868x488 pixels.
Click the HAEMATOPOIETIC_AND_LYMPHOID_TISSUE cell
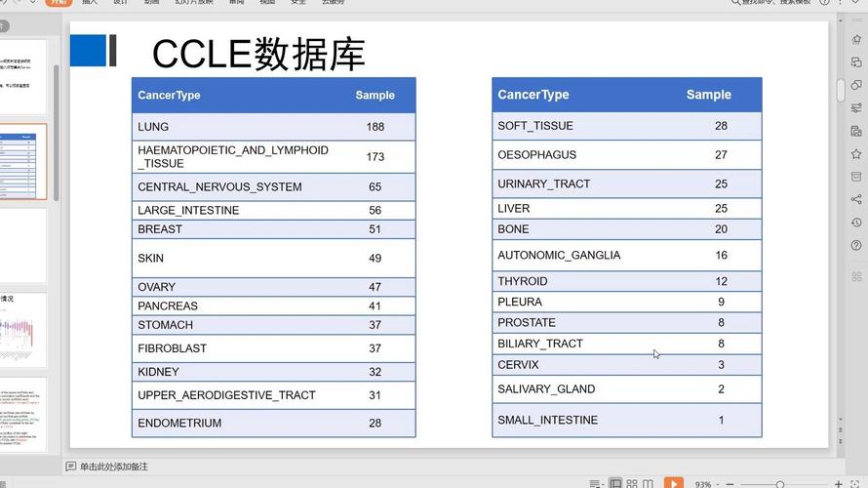(233, 157)
